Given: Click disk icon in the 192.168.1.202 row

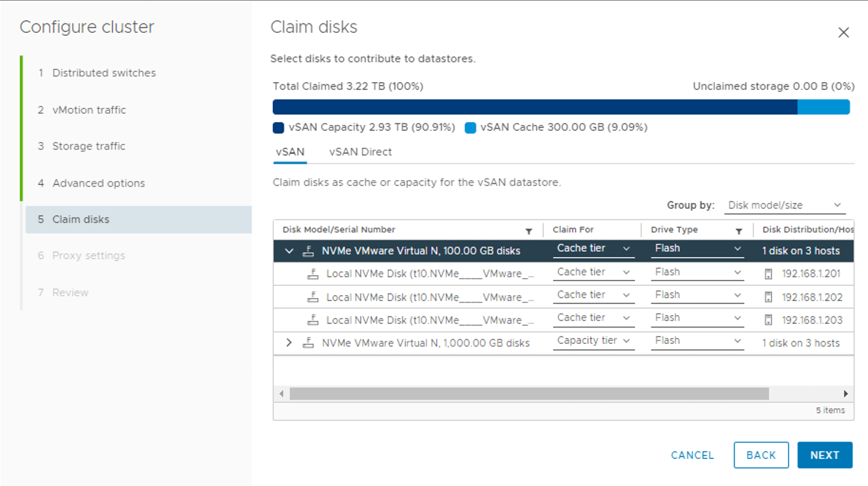Looking at the screenshot, I should click(313, 297).
